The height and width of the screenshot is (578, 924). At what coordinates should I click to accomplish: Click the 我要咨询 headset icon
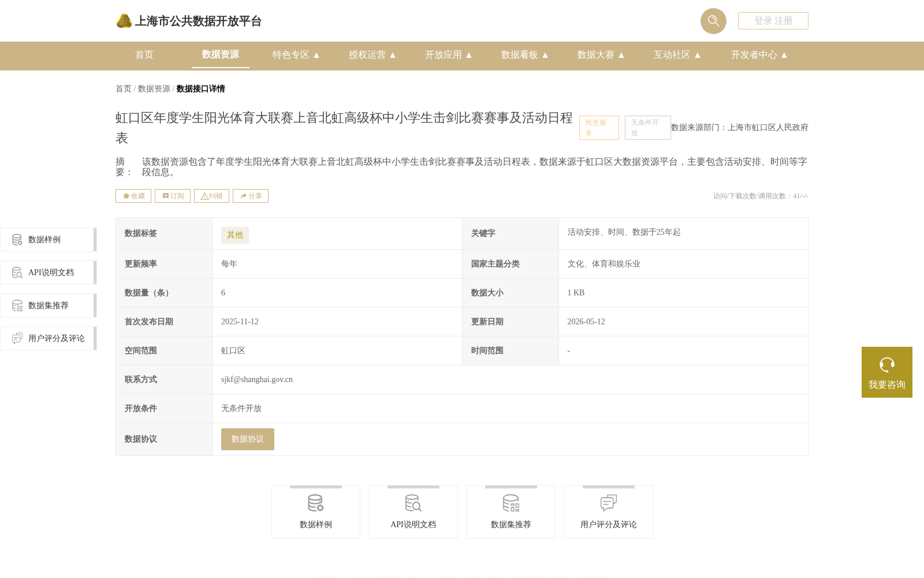pyautogui.click(x=887, y=365)
